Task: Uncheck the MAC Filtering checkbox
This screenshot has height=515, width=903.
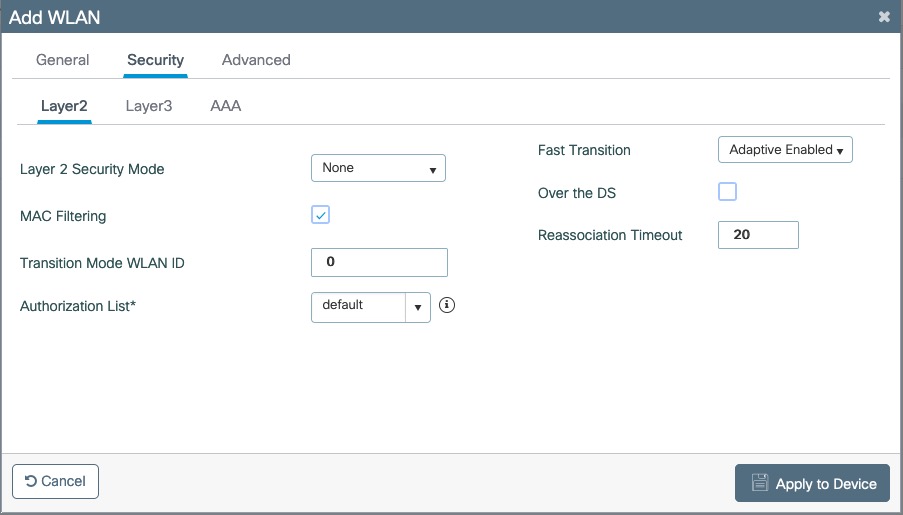Action: pyautogui.click(x=320, y=215)
